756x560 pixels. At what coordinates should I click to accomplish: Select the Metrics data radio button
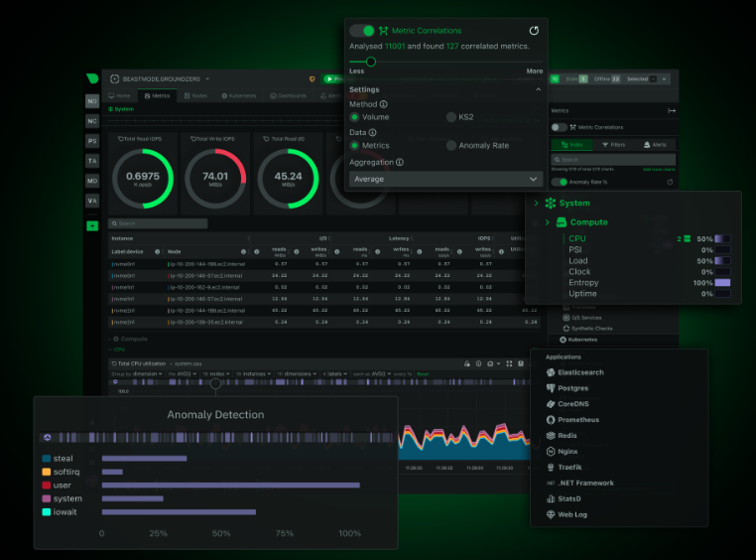(x=355, y=146)
